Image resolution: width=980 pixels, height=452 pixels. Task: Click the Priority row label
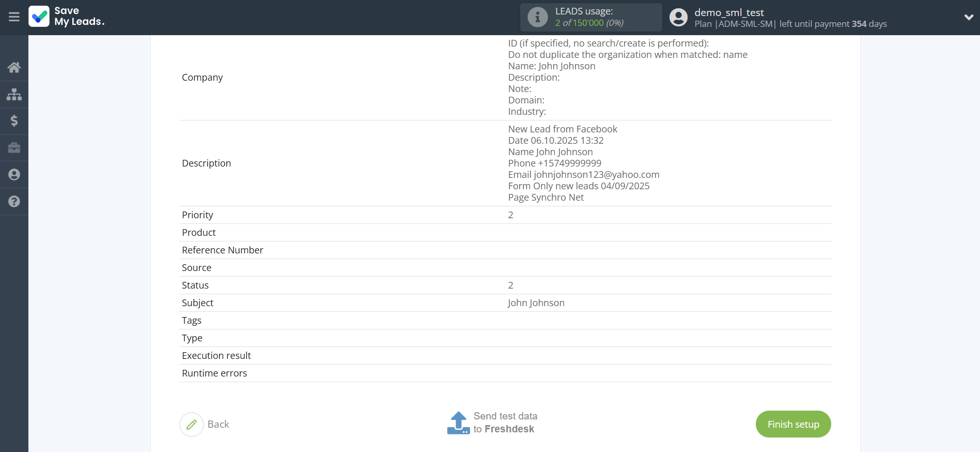(x=197, y=215)
